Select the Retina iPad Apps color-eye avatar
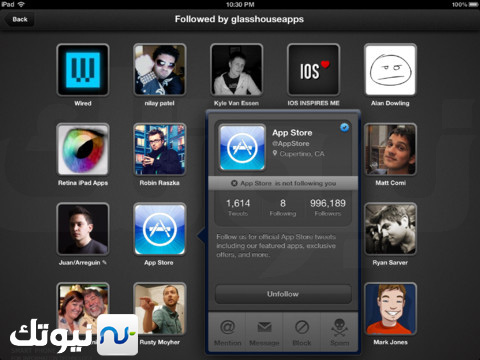This screenshot has height=360, width=480. tap(83, 150)
